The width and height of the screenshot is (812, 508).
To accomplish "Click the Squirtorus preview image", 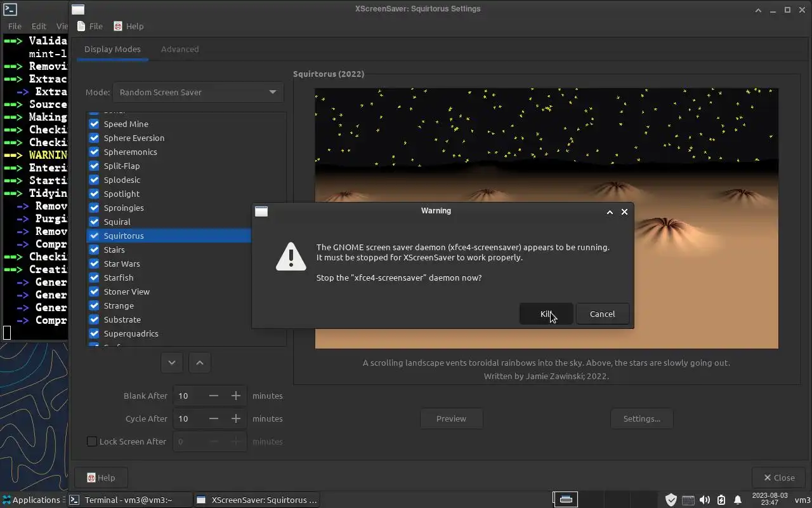I will click(546, 218).
